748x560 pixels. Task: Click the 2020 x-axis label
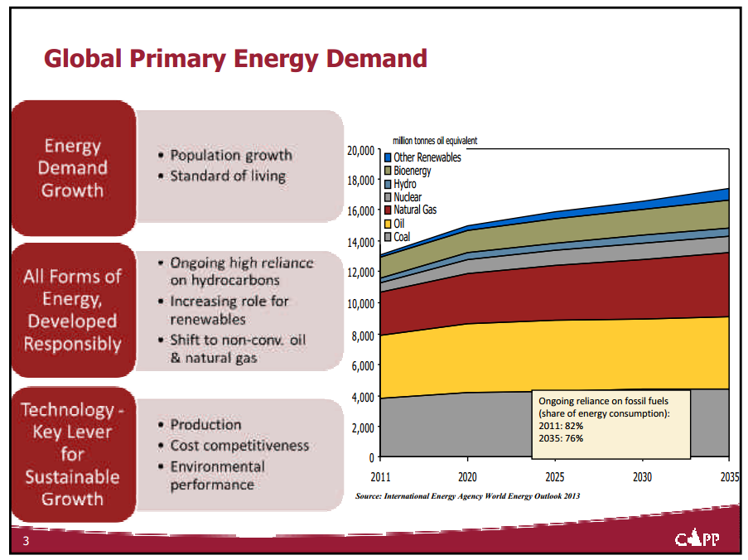pyautogui.click(x=467, y=477)
